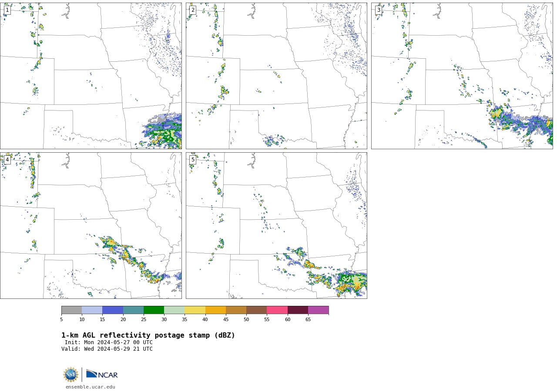557x392 pixels.
Task: Click the brown 50-55 dBZ swatch
Action: [x=256, y=310]
